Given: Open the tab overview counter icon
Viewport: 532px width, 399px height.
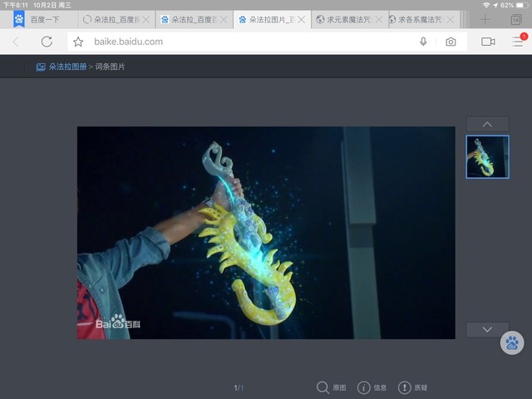Looking at the screenshot, I should [x=515, y=19].
